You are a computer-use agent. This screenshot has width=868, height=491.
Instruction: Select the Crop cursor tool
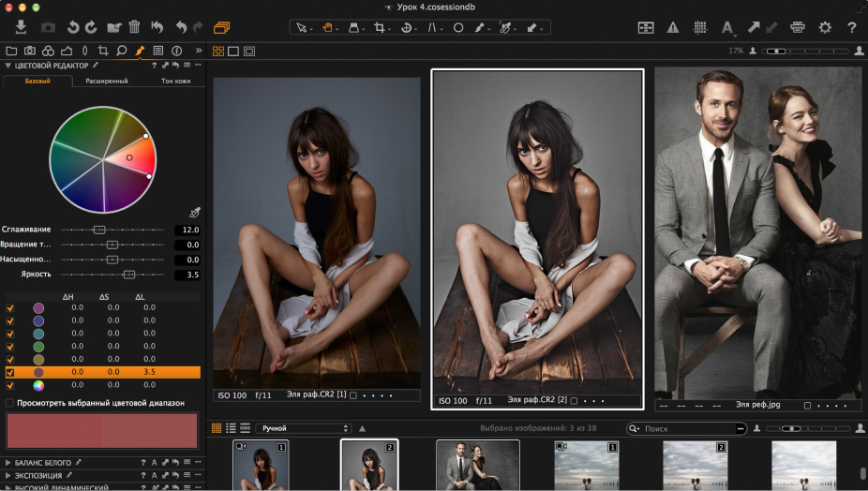click(381, 27)
